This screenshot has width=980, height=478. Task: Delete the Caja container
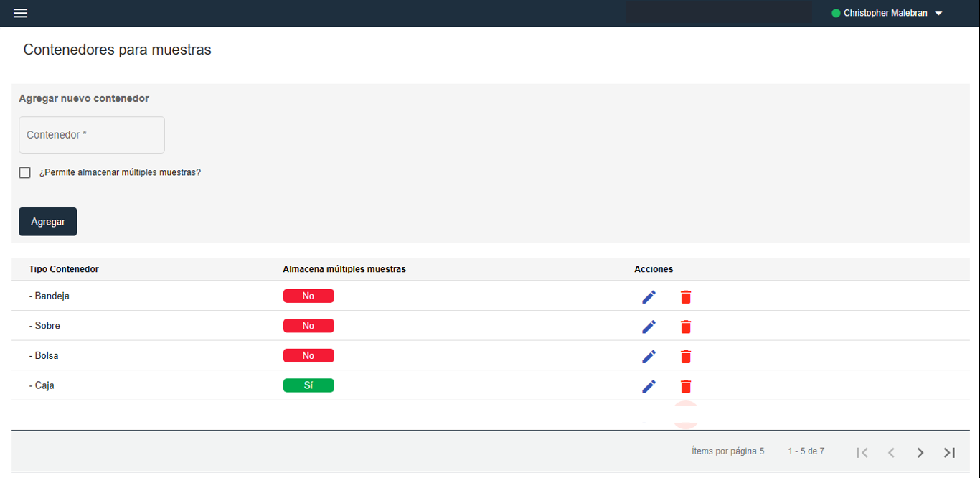point(686,386)
